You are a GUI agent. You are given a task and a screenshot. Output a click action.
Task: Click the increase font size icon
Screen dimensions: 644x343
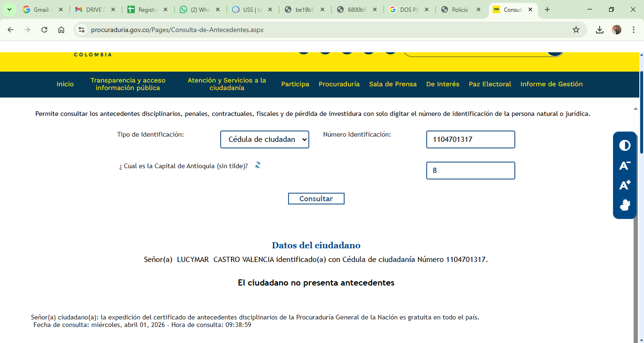pos(625,185)
